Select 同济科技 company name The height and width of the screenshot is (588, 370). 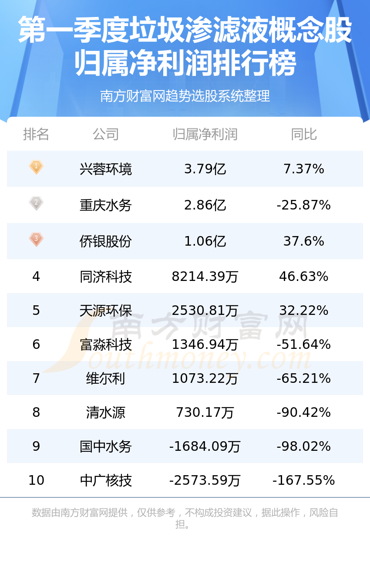pos(106,277)
